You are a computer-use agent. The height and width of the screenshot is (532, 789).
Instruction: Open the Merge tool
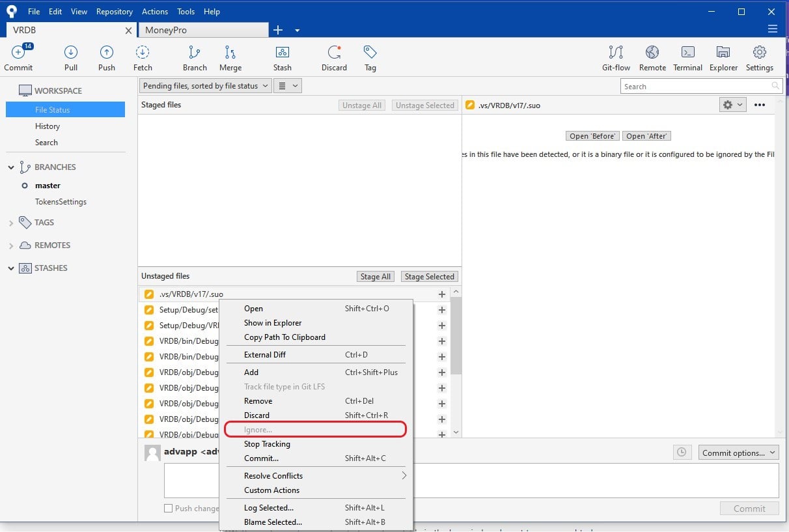[230, 53]
